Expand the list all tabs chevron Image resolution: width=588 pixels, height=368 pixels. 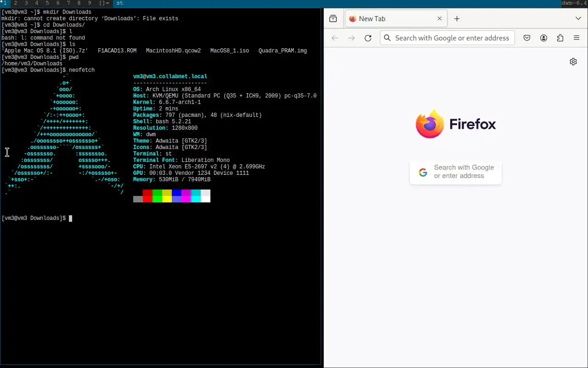coord(578,19)
